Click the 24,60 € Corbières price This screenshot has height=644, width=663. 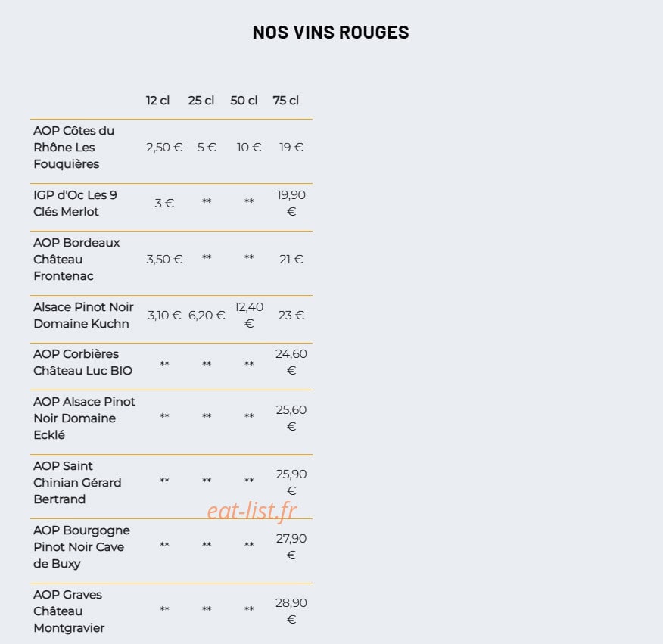[291, 362]
